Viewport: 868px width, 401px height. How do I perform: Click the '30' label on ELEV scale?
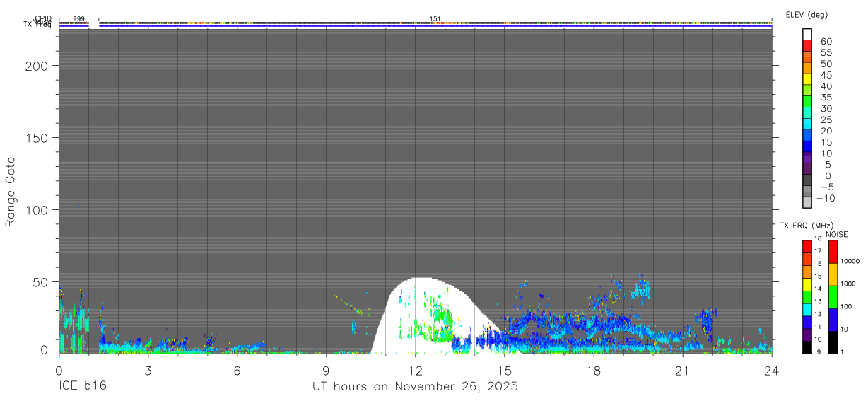tap(826, 108)
